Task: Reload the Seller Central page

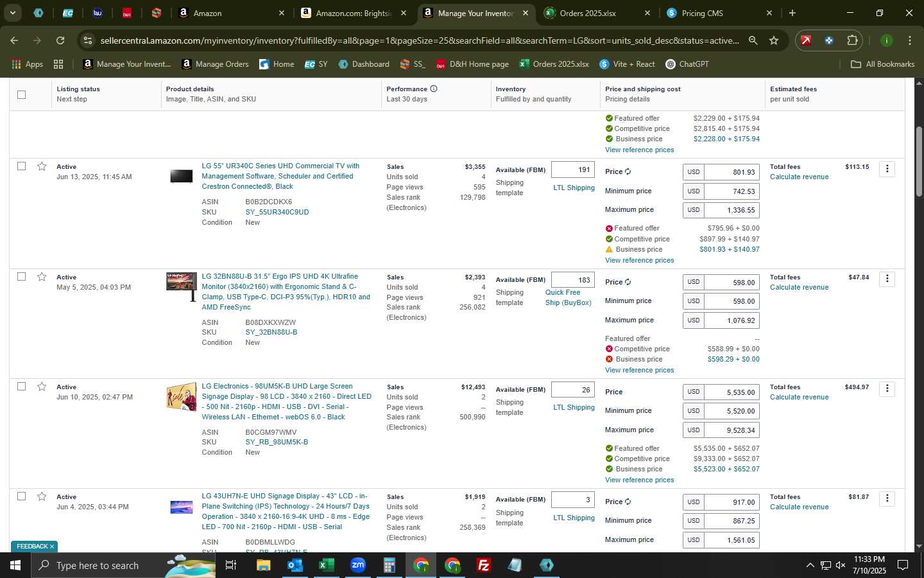Action: click(x=60, y=40)
